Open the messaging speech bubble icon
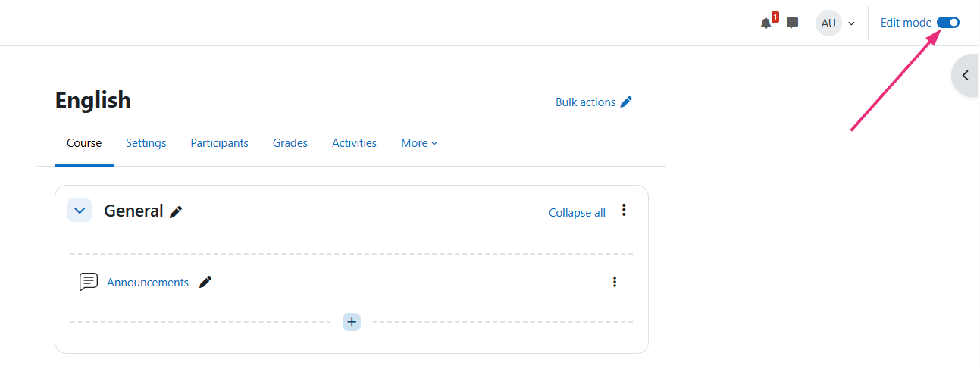The image size is (980, 369). coord(792,23)
